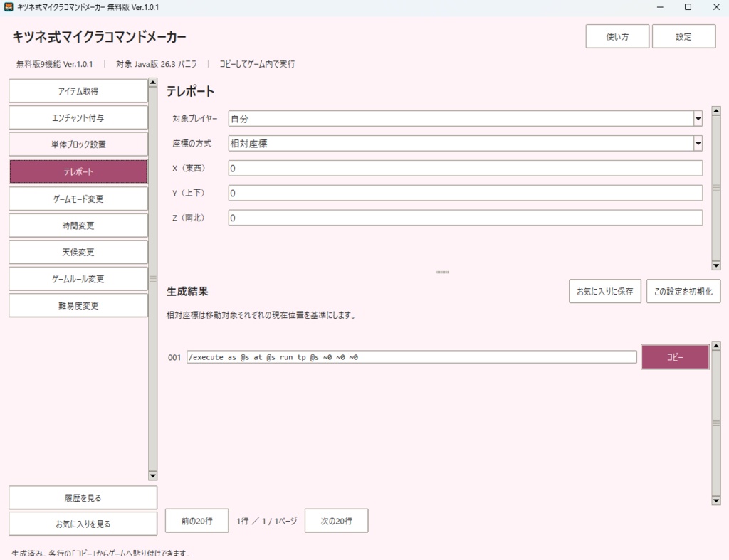Focus the Y（上下） input field

coord(466,193)
